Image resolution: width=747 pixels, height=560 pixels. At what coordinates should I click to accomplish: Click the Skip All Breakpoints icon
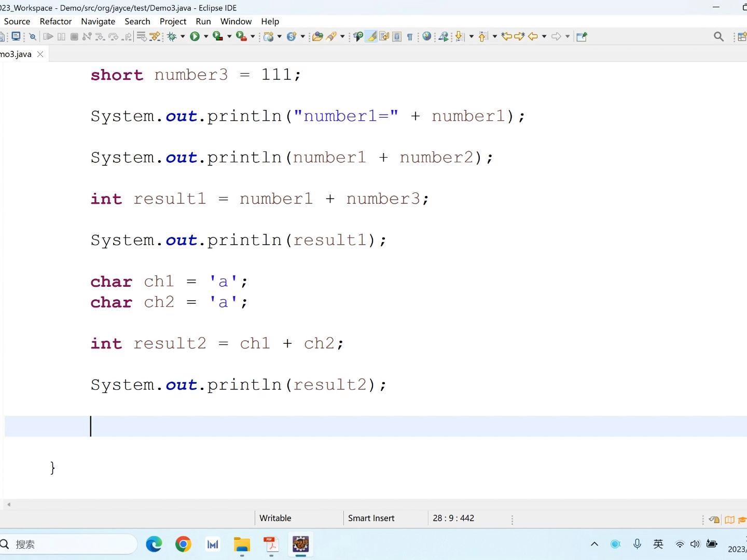point(33,36)
